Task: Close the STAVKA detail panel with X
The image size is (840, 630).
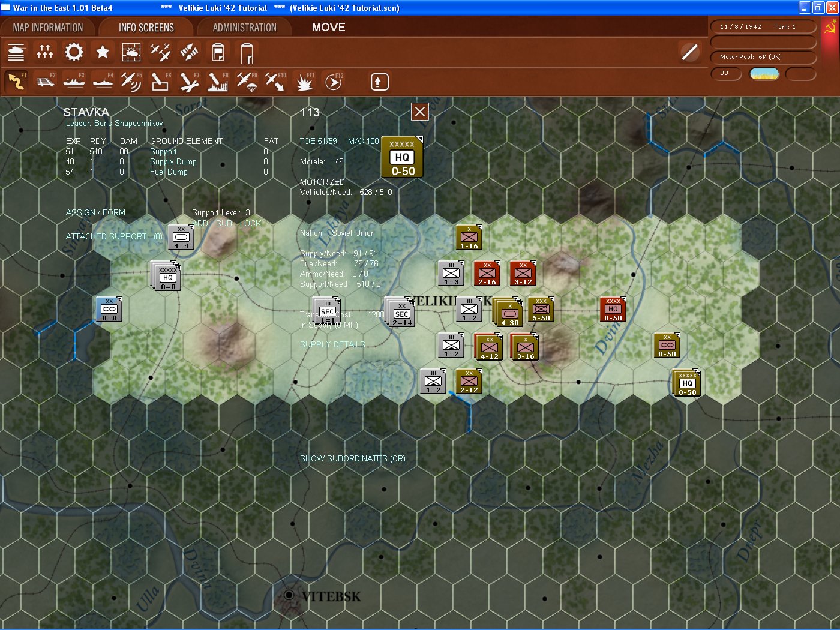Action: tap(420, 112)
